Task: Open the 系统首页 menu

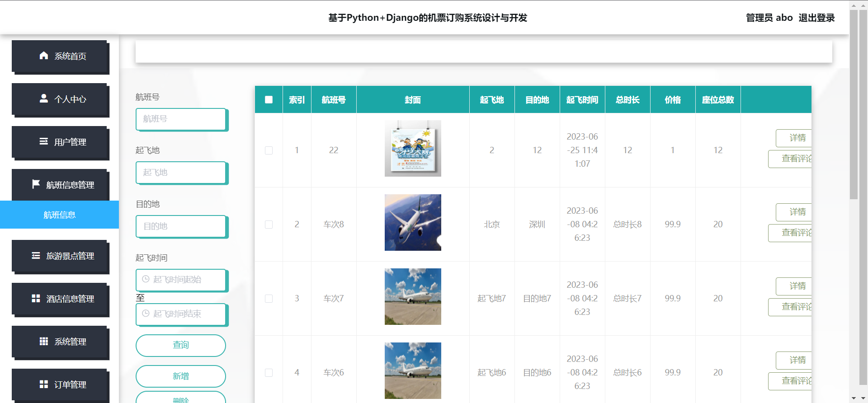Action: click(x=59, y=56)
